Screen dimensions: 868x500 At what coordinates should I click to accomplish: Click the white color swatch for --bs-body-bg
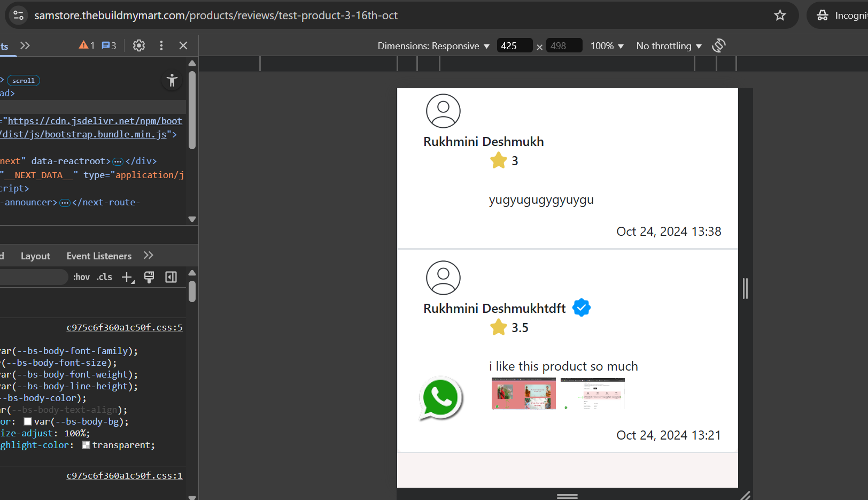(x=28, y=421)
